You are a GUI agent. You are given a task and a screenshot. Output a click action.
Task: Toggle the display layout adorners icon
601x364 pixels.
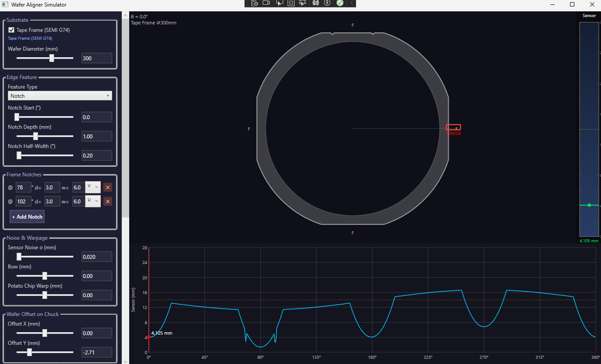[291, 3]
